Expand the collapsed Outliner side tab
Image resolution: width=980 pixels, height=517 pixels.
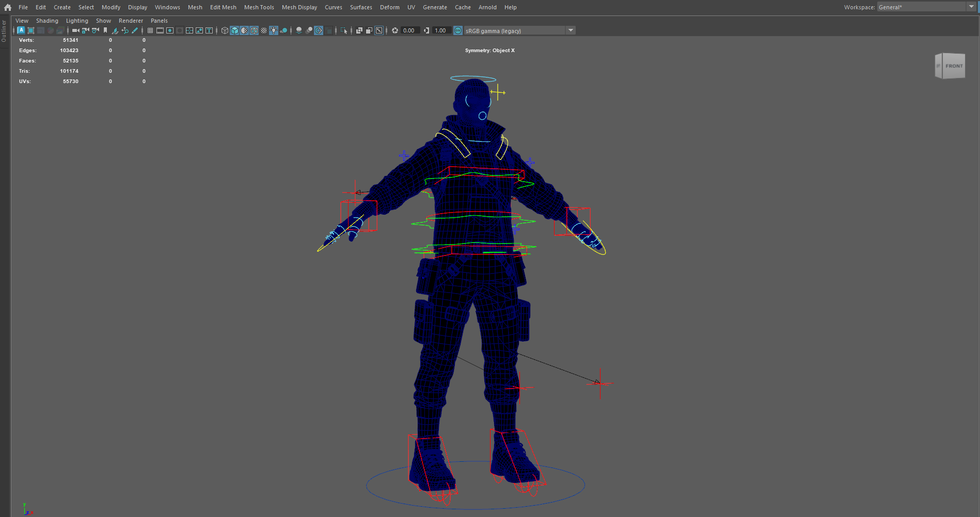click(x=4, y=31)
